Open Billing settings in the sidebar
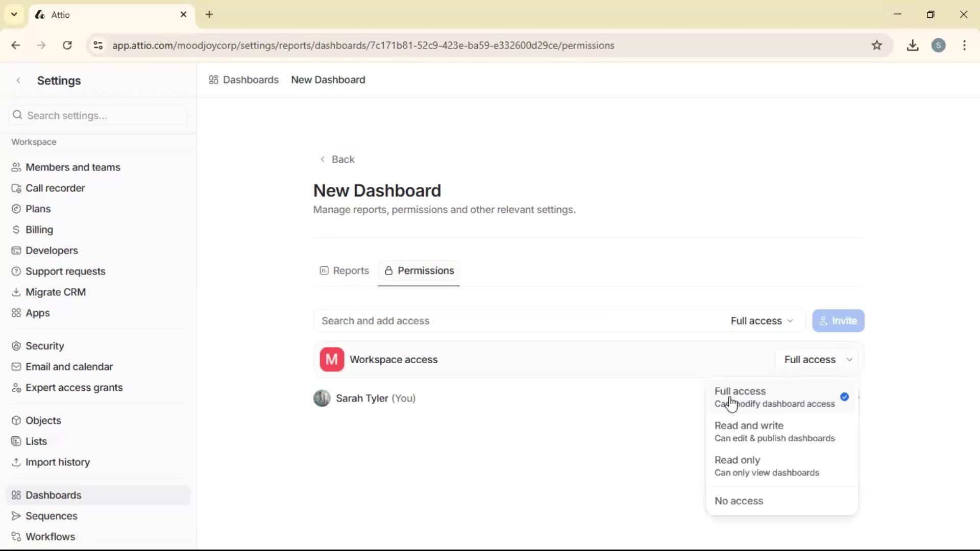Image resolution: width=980 pixels, height=551 pixels. (39, 229)
